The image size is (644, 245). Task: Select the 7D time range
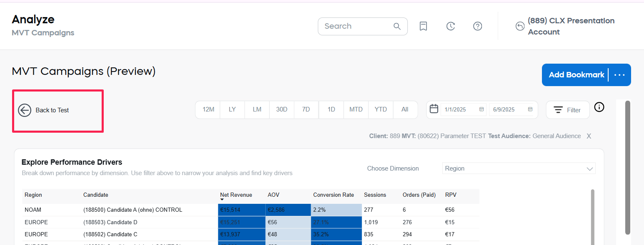[306, 109]
